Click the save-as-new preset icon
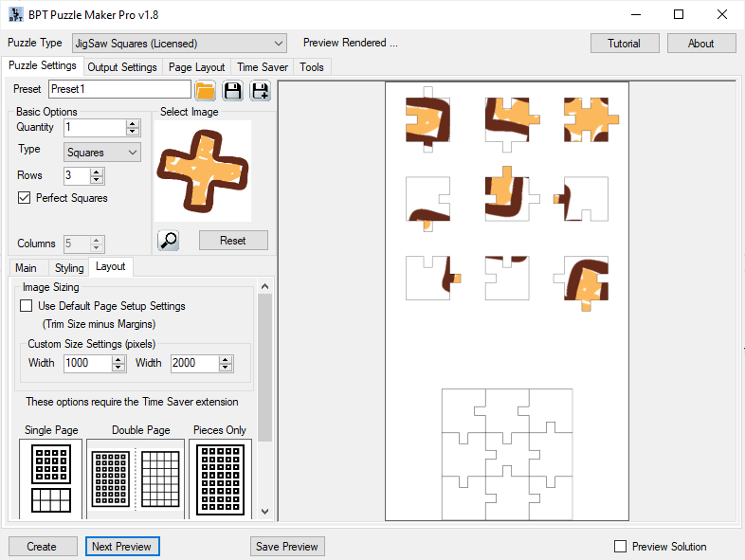Screen dimensions: 745x560 (x=260, y=90)
